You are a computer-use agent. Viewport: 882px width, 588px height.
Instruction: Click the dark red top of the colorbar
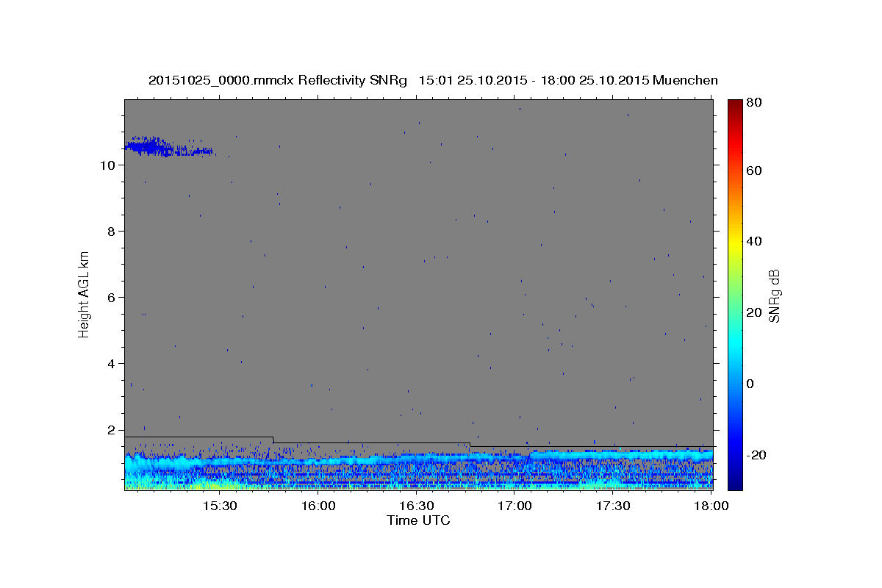click(x=735, y=104)
